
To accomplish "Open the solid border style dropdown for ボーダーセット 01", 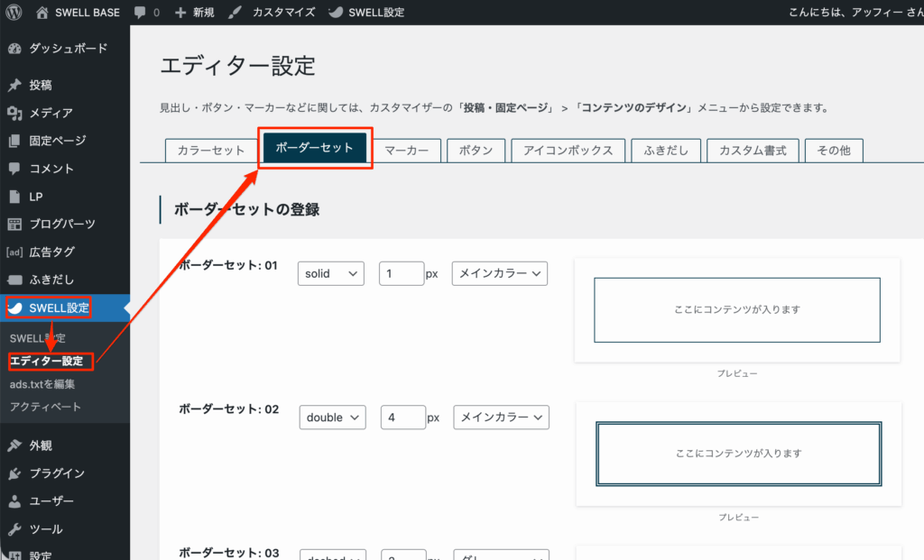I will tap(330, 273).
